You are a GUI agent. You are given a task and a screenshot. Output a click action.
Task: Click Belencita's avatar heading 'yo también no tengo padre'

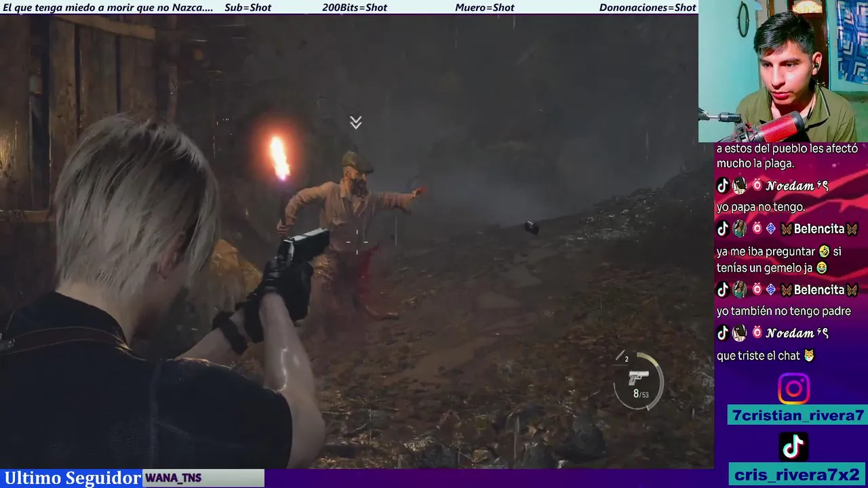pos(739,289)
